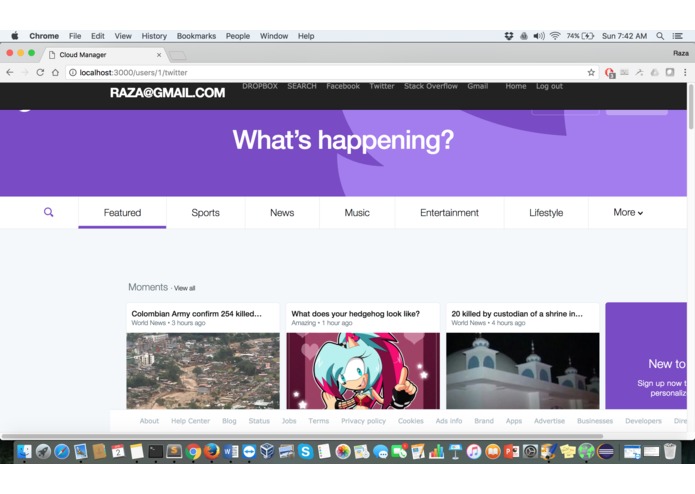Open the Entertainment tab

tap(449, 213)
